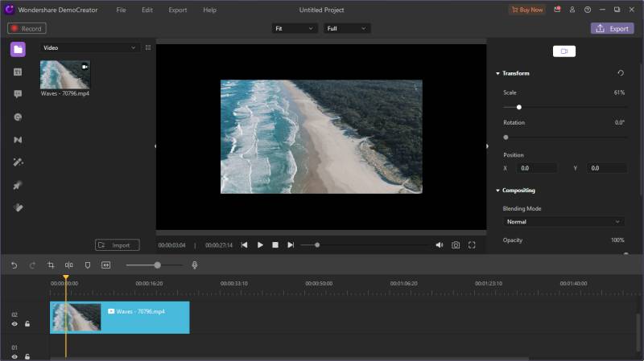Toggle lock on track 02

point(27,324)
